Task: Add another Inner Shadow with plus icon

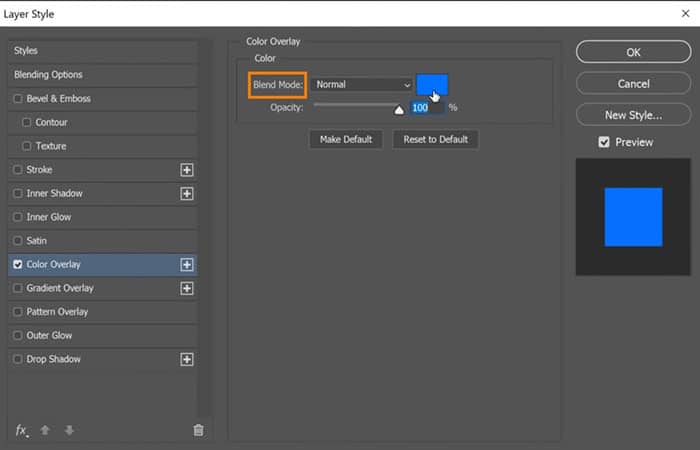Action: point(187,194)
